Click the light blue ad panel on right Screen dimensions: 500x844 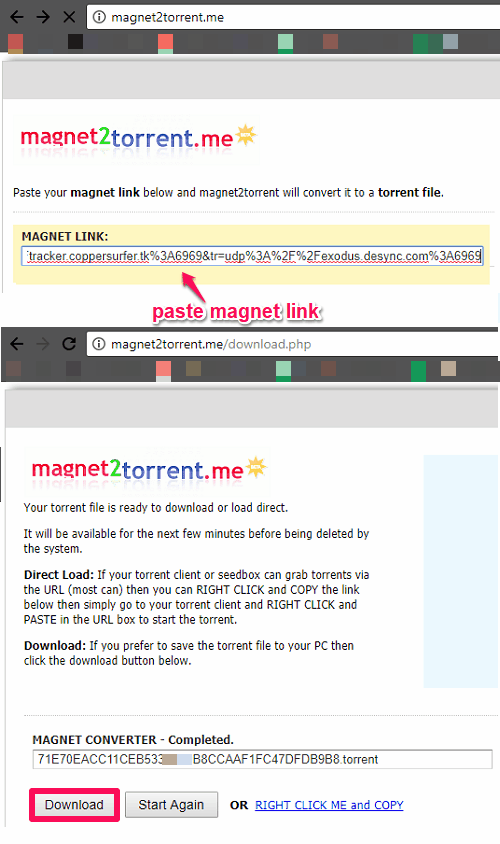(x=461, y=572)
